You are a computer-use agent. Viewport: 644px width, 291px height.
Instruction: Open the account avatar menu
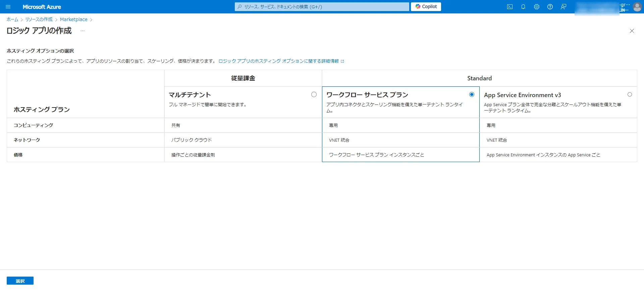pos(637,7)
